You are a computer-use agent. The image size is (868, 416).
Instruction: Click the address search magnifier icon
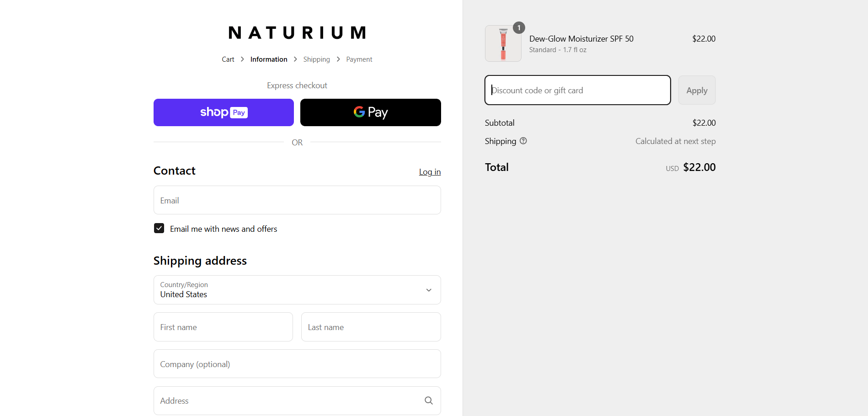point(428,400)
